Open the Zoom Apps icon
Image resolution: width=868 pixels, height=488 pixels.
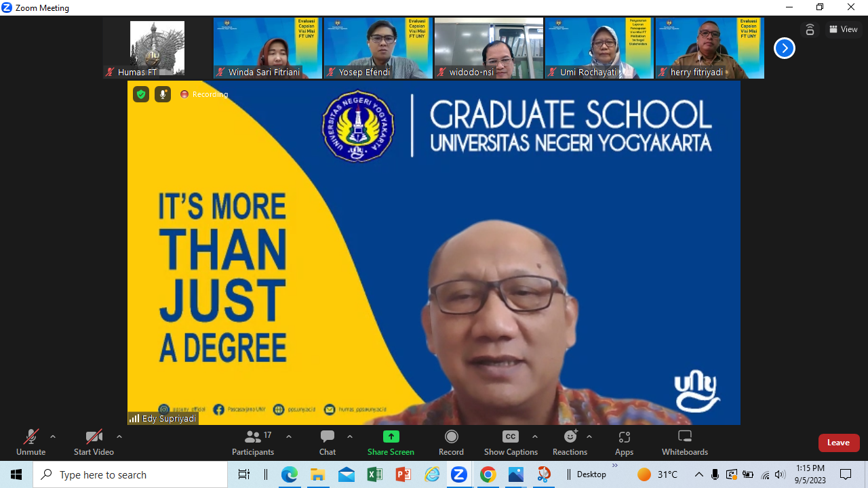pyautogui.click(x=623, y=437)
